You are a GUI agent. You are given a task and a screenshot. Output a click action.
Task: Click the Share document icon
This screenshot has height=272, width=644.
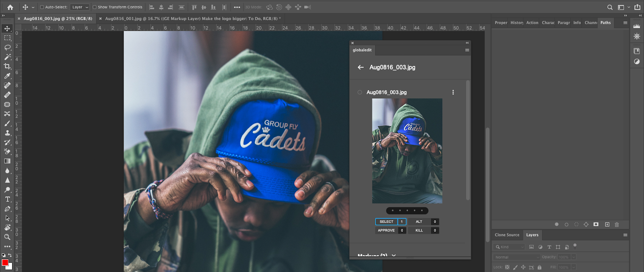(x=637, y=7)
